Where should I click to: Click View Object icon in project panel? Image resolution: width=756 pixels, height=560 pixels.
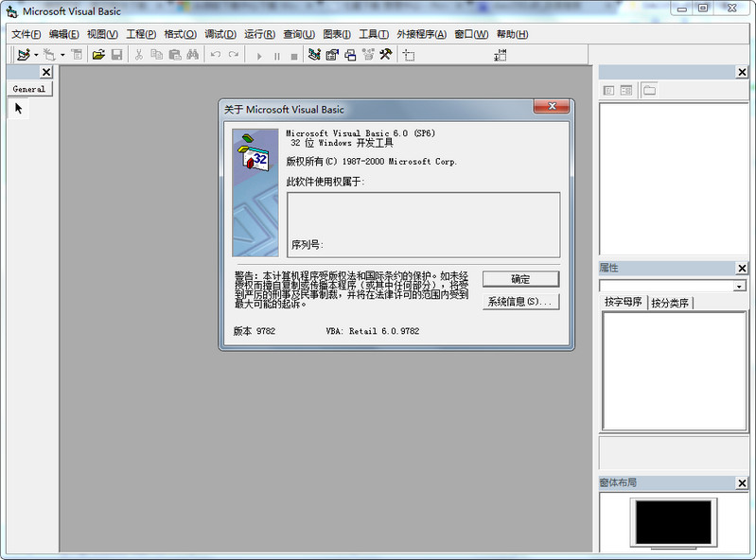626,91
